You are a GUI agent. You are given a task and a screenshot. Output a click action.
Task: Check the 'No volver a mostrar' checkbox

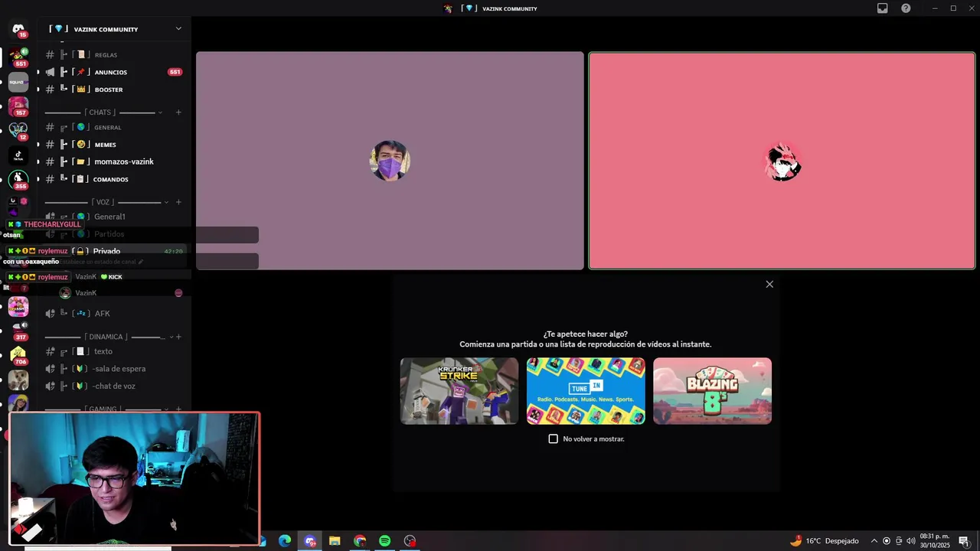tap(554, 439)
